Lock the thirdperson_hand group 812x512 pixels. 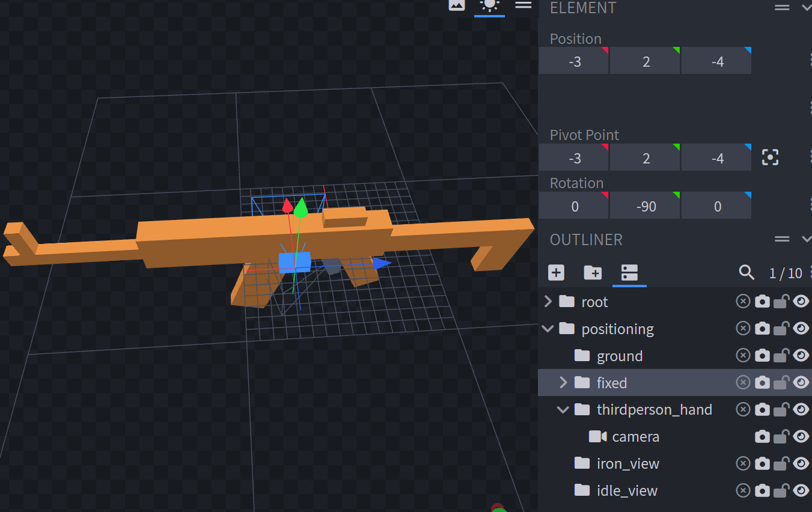click(781, 409)
